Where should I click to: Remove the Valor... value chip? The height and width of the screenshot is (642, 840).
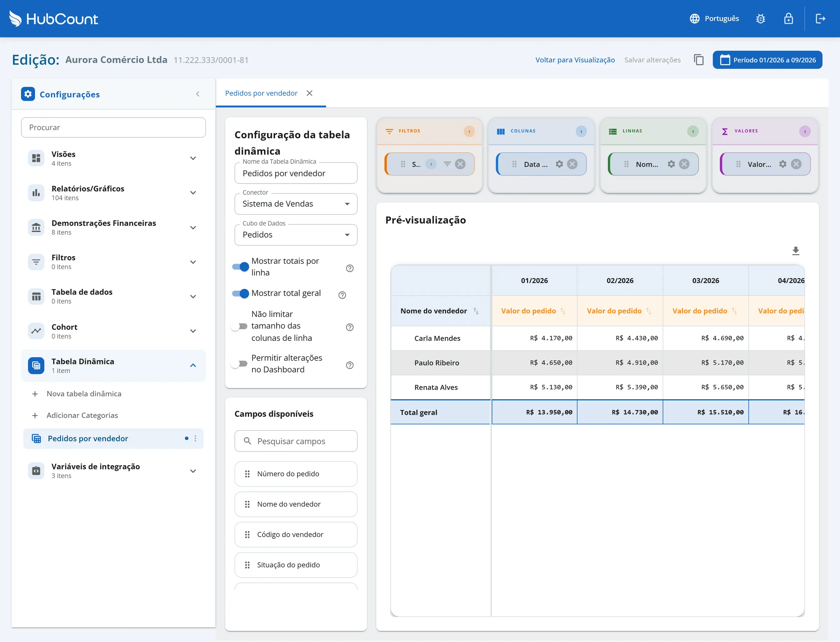(x=796, y=164)
